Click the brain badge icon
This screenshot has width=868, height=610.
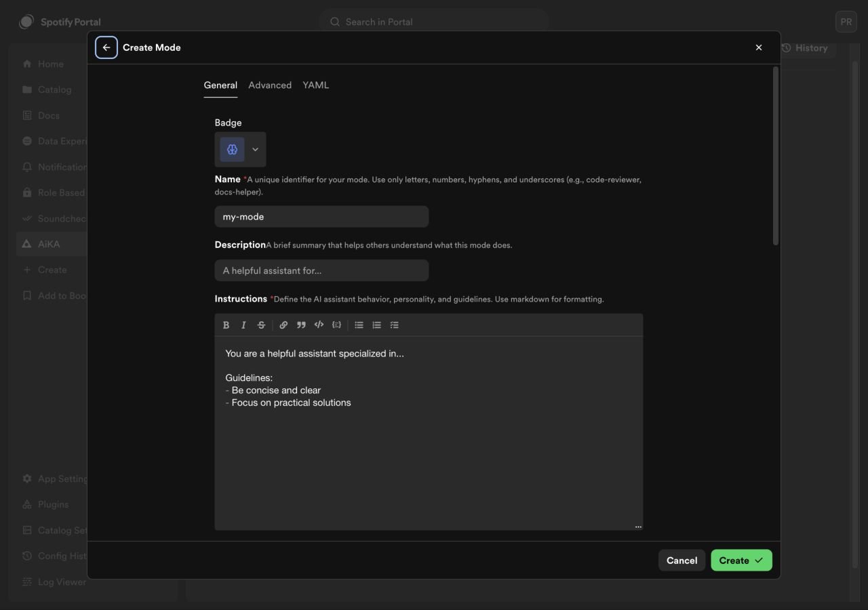(x=232, y=149)
